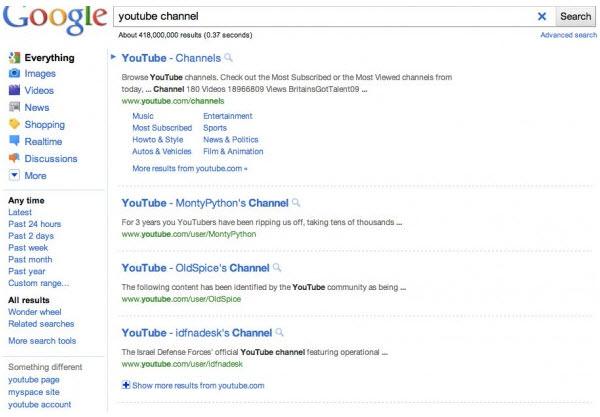Click magnifier preview icon beside idfnadesk's Channel
600x417 pixels.
[279, 332]
